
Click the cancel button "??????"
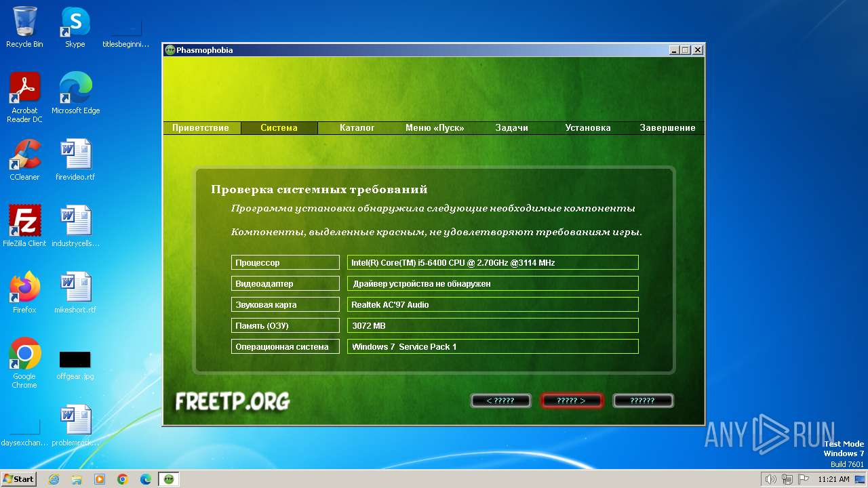(642, 401)
